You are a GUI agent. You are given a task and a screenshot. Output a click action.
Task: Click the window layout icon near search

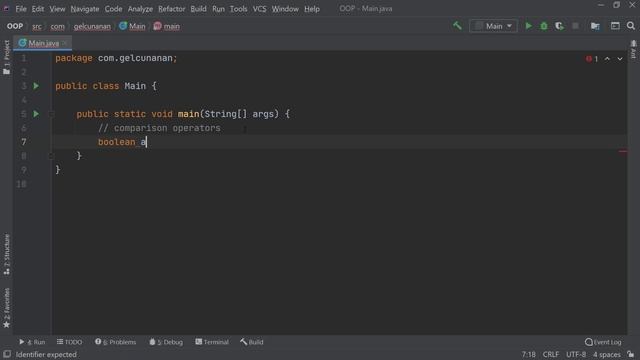615,26
